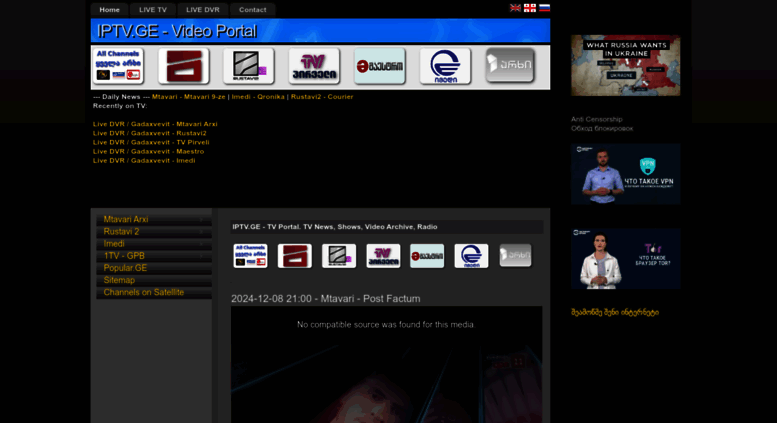777x423 pixels.
Task: Click the Anti Censorship text link
Action: (x=597, y=119)
